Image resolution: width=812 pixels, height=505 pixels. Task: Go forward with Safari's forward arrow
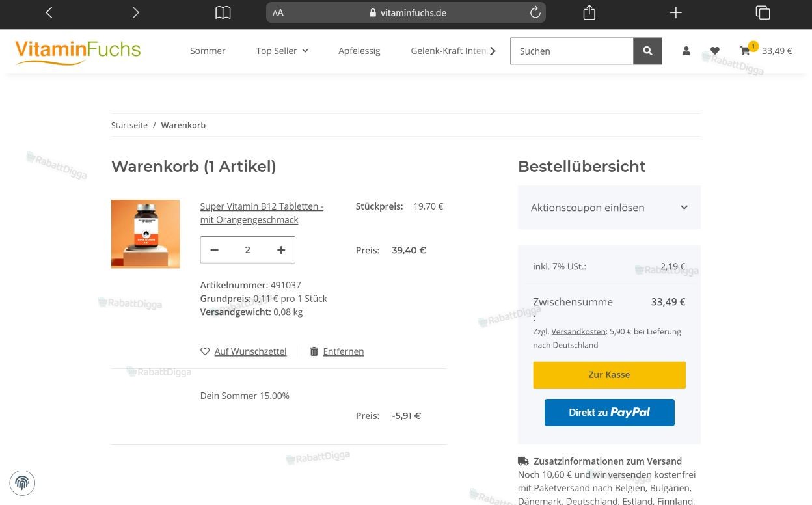pyautogui.click(x=135, y=12)
